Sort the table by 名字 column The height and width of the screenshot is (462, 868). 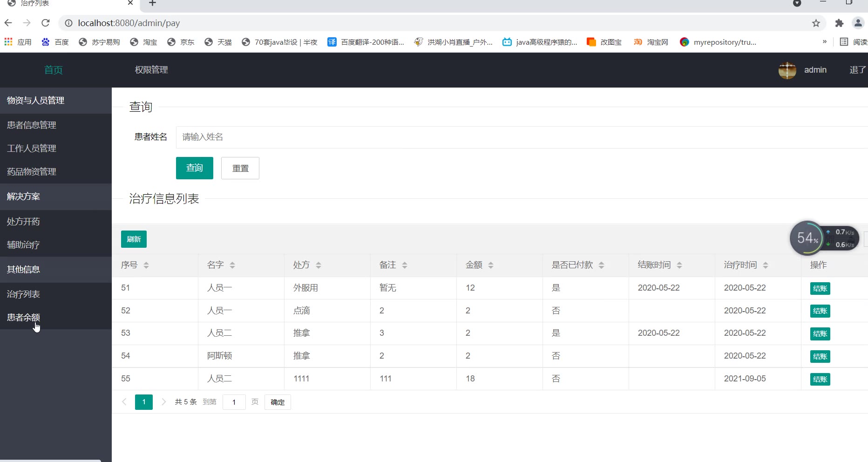click(232, 265)
